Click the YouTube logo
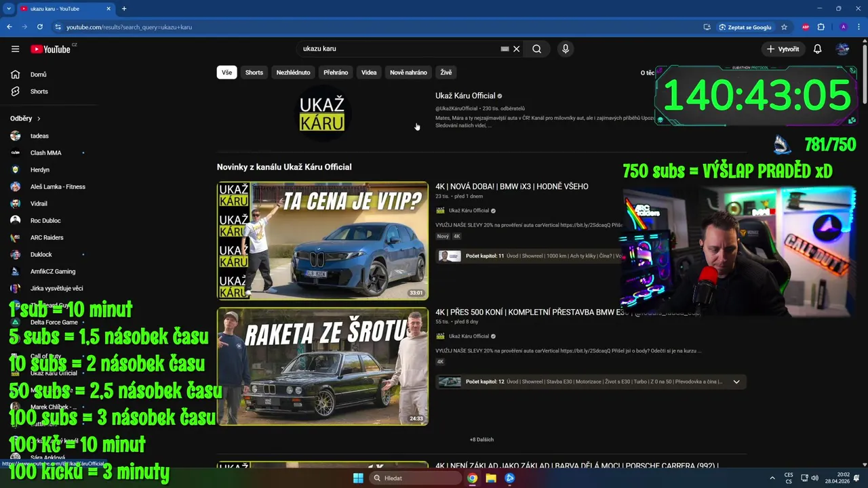 [x=50, y=49]
